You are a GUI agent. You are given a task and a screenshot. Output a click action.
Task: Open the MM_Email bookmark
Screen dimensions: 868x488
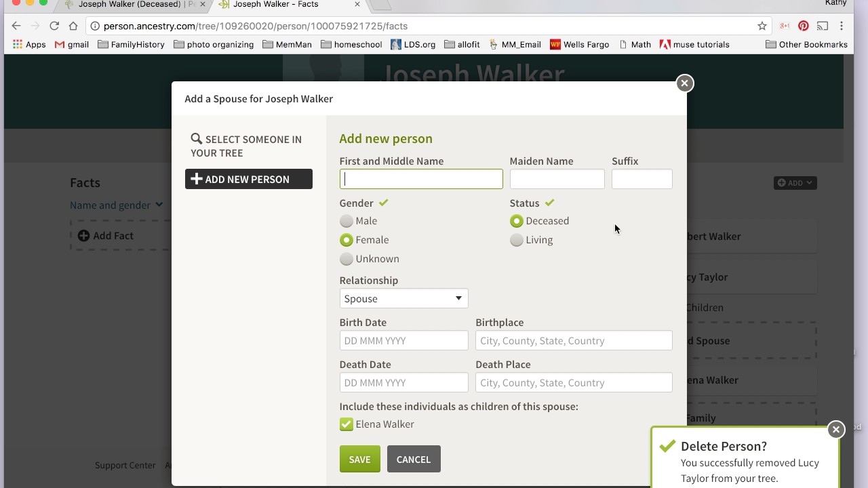pyautogui.click(x=515, y=45)
